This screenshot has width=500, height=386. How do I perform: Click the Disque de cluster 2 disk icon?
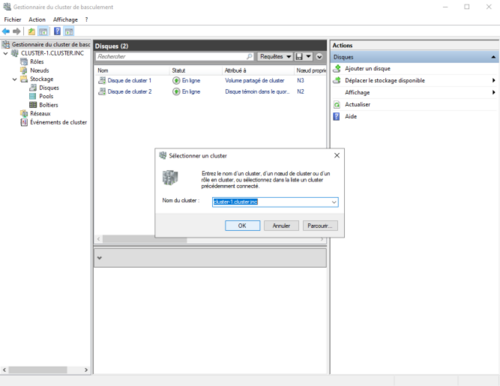(x=102, y=91)
